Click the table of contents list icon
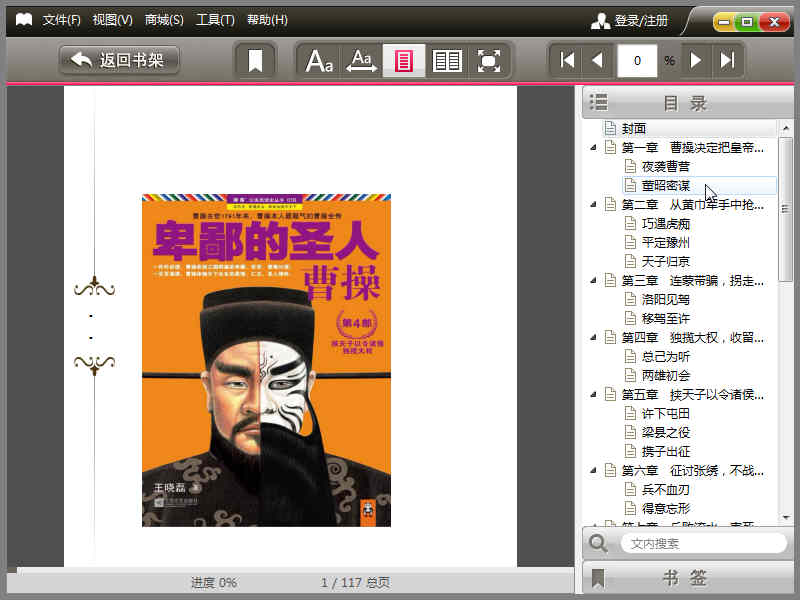 (x=598, y=102)
